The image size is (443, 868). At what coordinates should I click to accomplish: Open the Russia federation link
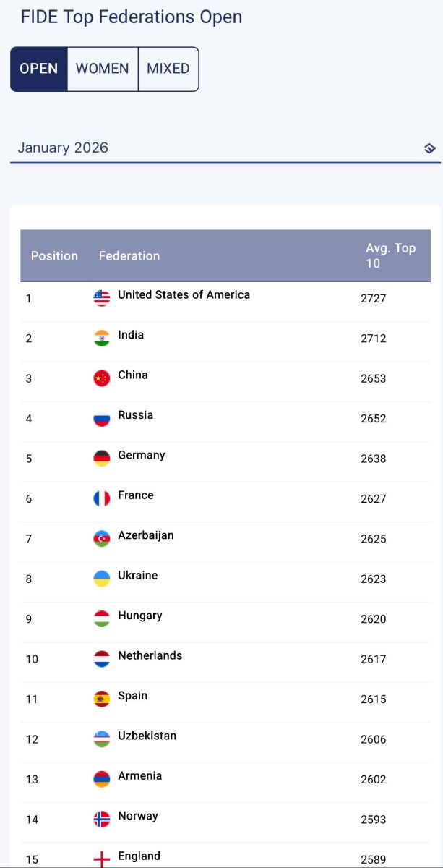(x=136, y=415)
